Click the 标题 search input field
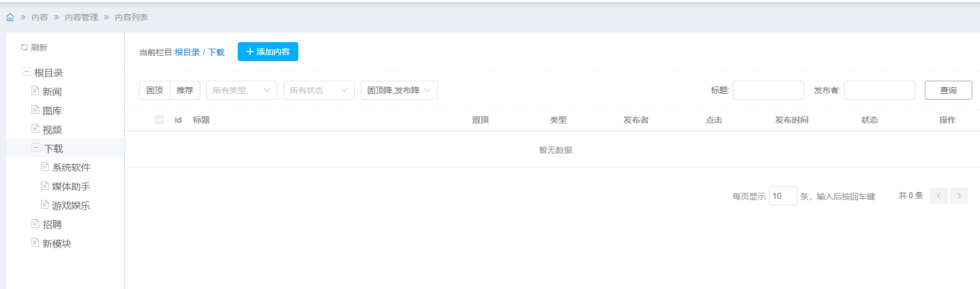This screenshot has width=980, height=289. click(768, 90)
